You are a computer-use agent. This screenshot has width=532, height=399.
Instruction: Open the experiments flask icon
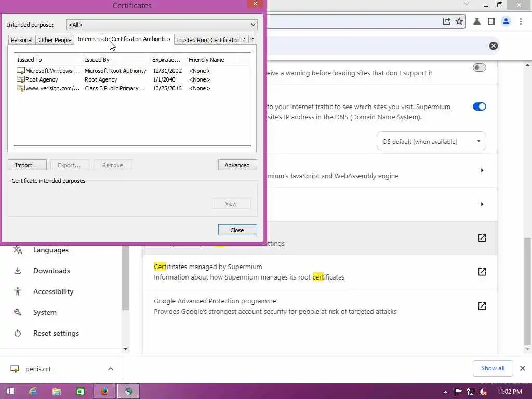point(477,21)
